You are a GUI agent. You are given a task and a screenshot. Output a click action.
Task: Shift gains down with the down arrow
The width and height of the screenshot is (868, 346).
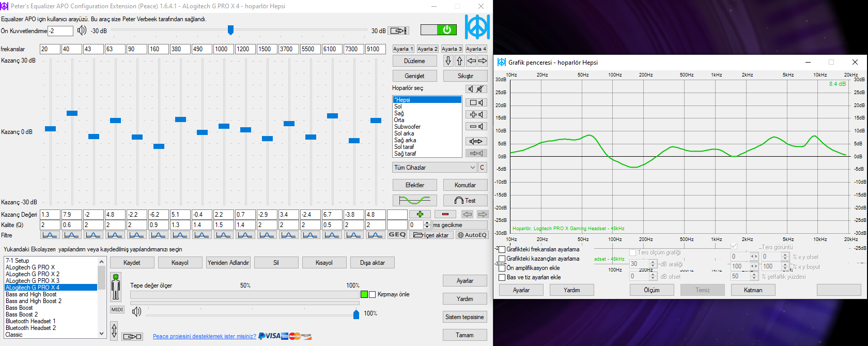point(448,61)
